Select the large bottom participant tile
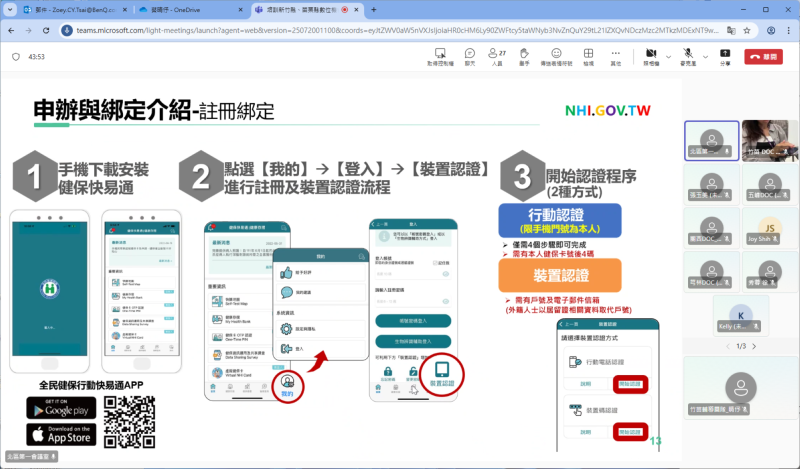The width and height of the screenshot is (800, 469). tap(740, 388)
